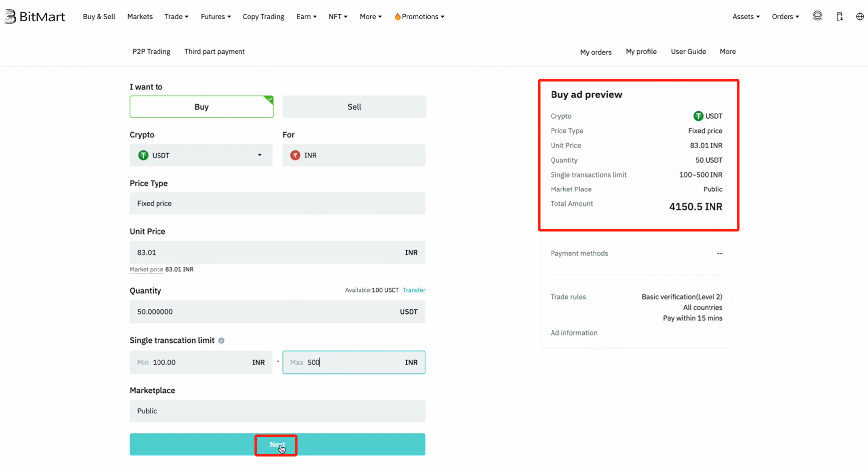The width and height of the screenshot is (868, 472).
Task: Open the User Guide
Action: (688, 52)
